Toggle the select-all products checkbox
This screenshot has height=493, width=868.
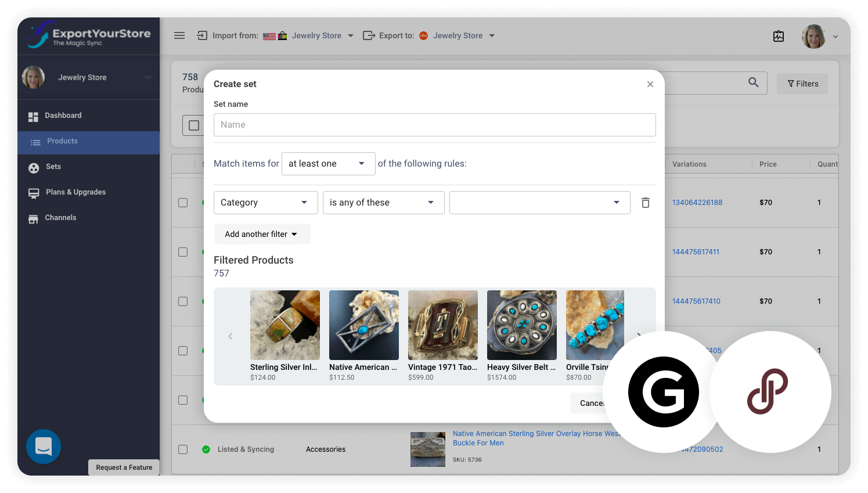coord(194,125)
